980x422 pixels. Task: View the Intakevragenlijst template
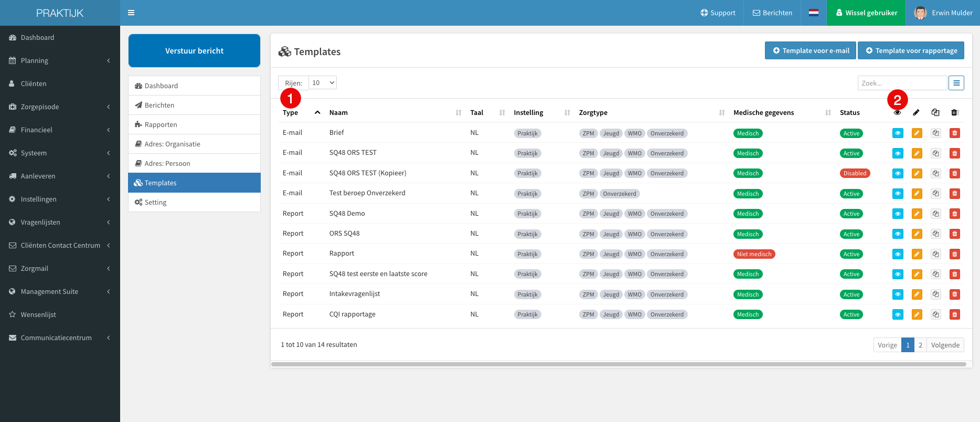coord(898,294)
